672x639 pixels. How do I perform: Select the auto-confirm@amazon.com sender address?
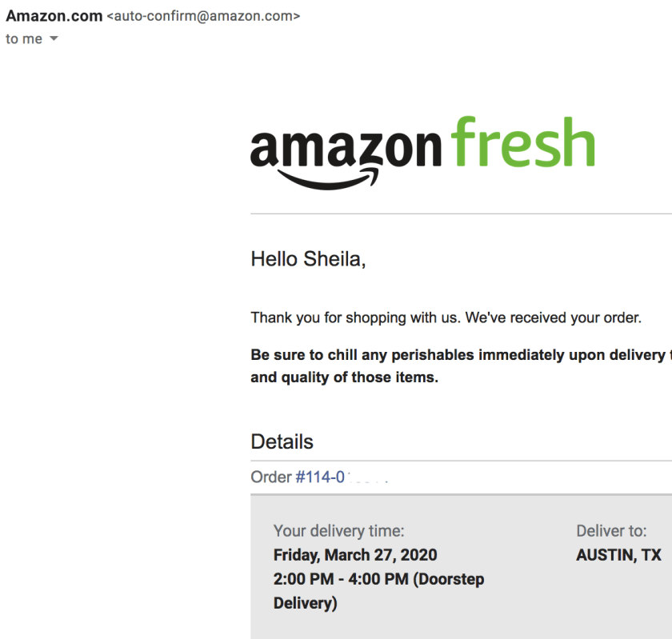tap(203, 16)
